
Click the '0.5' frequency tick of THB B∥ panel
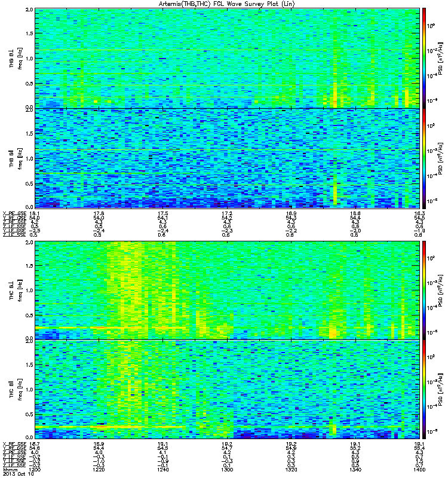[x=29, y=183]
